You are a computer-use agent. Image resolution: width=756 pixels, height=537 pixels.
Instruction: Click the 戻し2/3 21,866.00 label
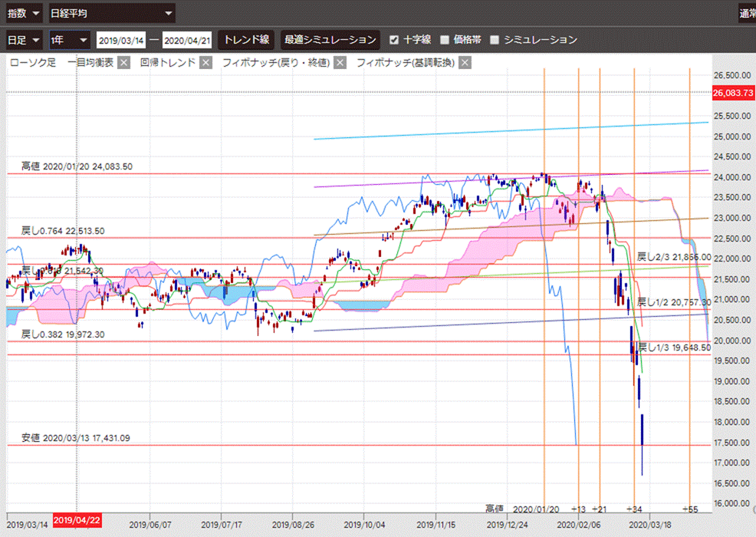(x=673, y=257)
